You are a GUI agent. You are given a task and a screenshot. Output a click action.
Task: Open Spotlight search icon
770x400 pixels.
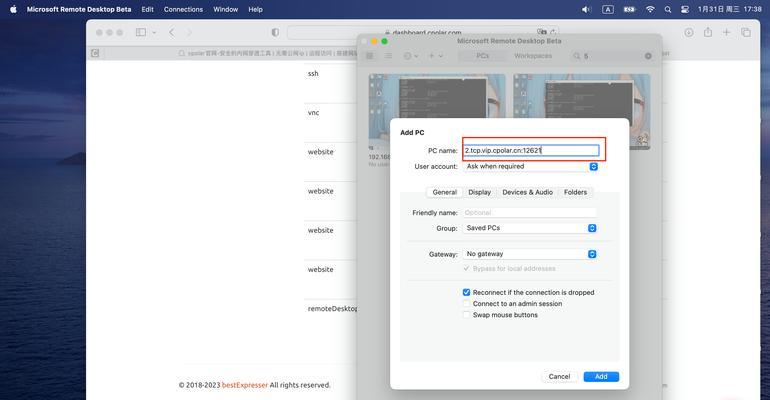668,9
